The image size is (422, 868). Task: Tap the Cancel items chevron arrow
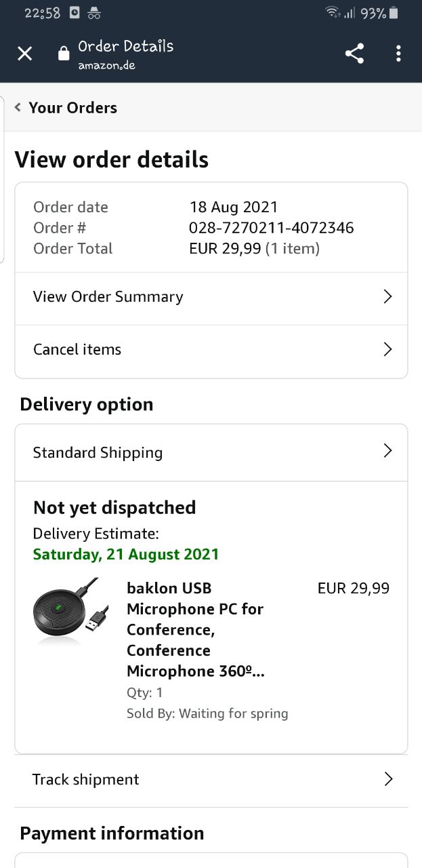pyautogui.click(x=387, y=350)
